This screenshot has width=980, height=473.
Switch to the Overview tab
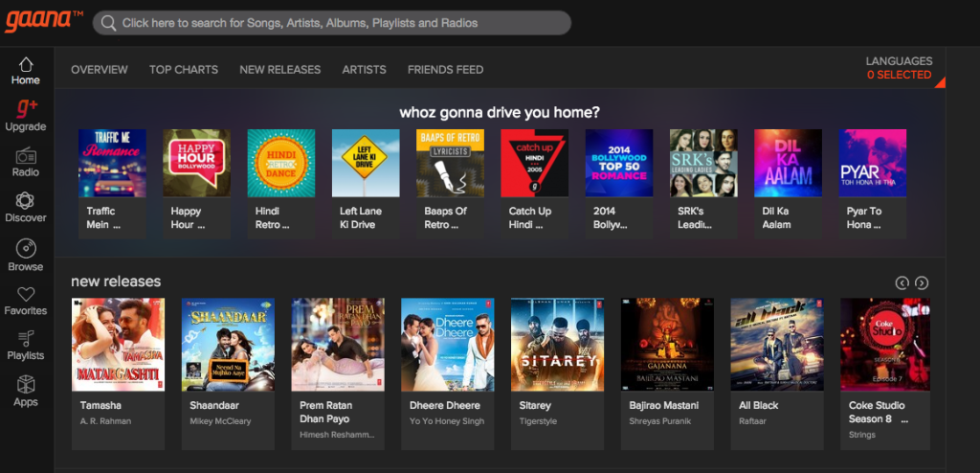(x=100, y=70)
